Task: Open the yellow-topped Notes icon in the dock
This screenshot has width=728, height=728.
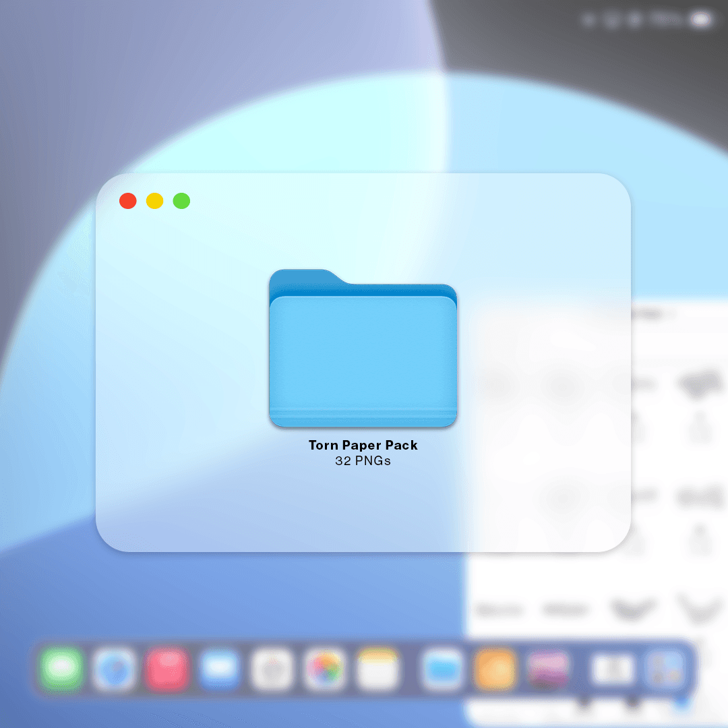Action: tap(378, 669)
